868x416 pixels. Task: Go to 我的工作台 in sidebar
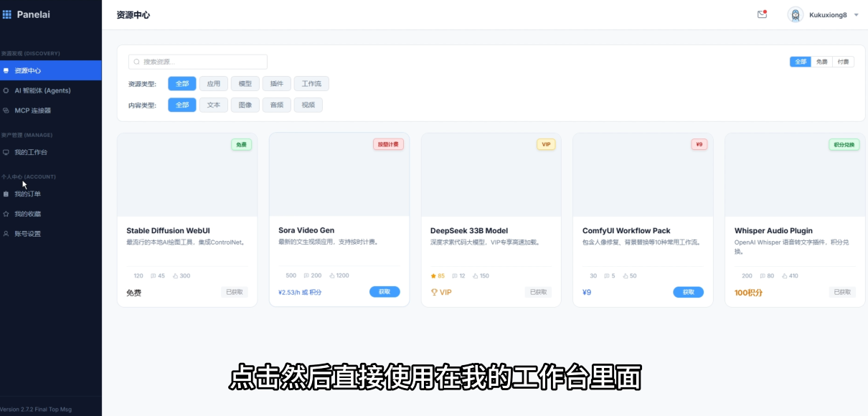click(x=50, y=152)
